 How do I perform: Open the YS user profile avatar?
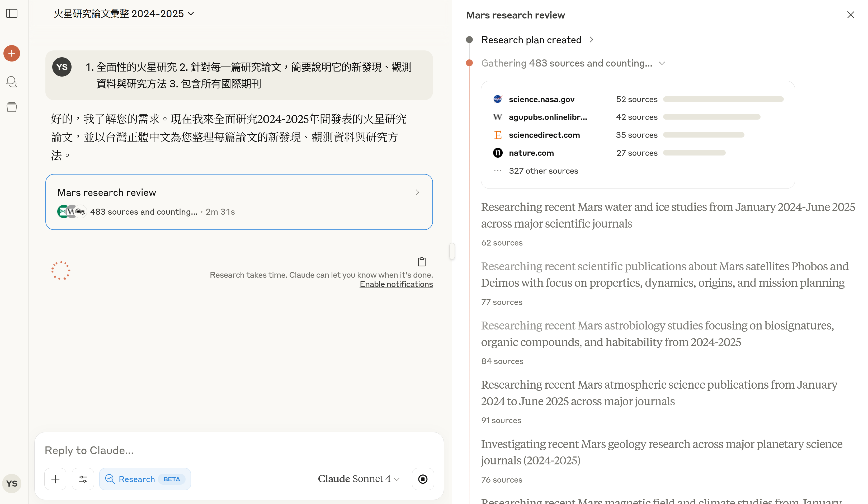click(12, 483)
